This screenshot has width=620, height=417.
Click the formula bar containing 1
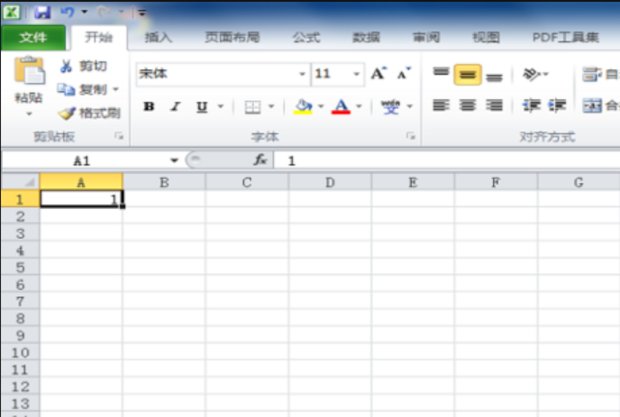point(446,160)
